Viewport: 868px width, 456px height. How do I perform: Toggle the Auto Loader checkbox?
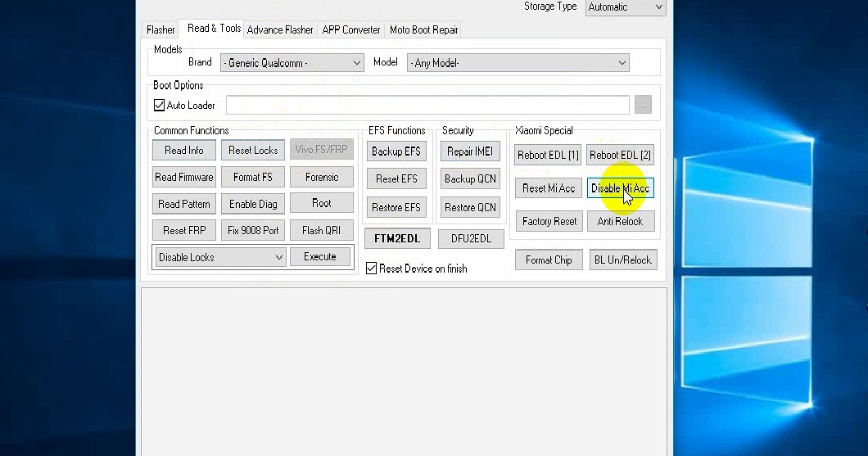pos(160,105)
